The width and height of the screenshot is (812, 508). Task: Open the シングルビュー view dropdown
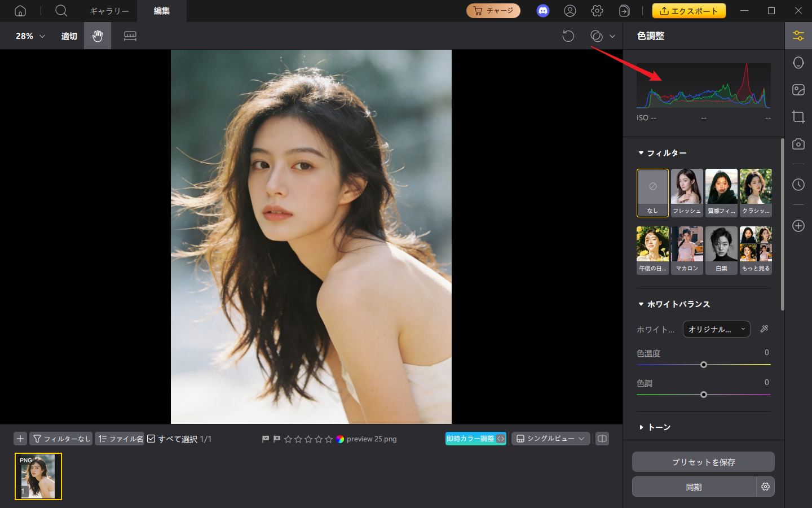pyautogui.click(x=550, y=439)
